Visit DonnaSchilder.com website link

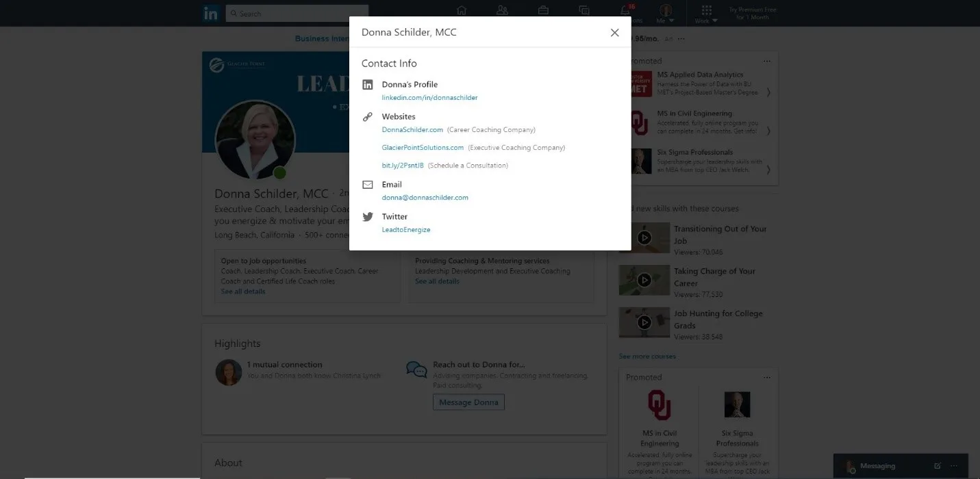click(412, 130)
